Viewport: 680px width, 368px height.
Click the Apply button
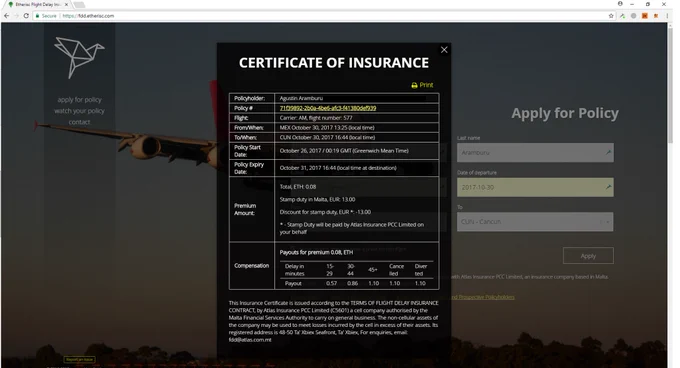tap(588, 256)
